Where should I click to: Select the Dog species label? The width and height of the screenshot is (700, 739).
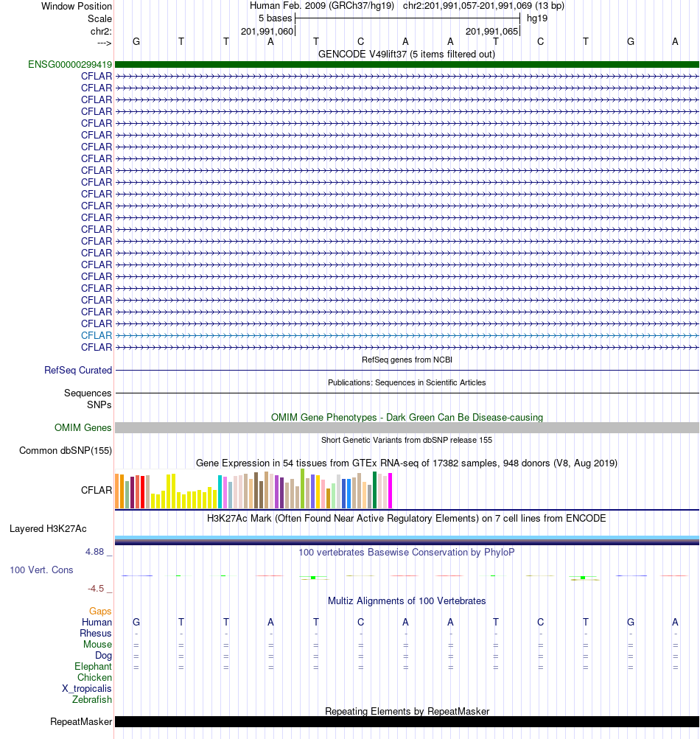103,655
